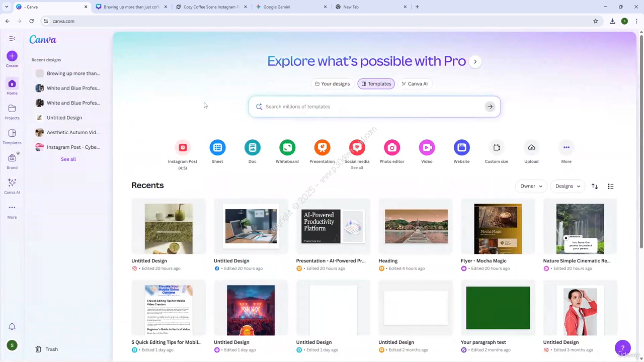Switch to the Your designs tab
This screenshot has height=362, width=644.
click(x=332, y=84)
